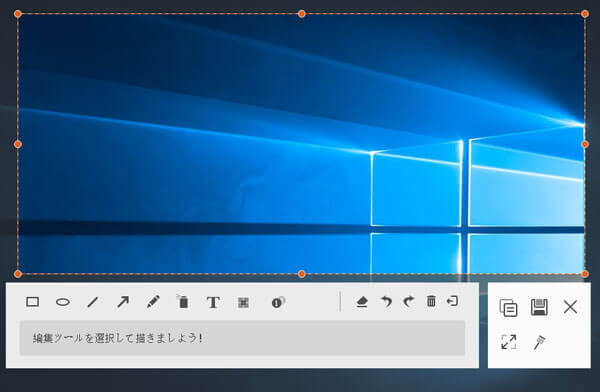
Task: Redo the last edit
Action: pyautogui.click(x=409, y=302)
